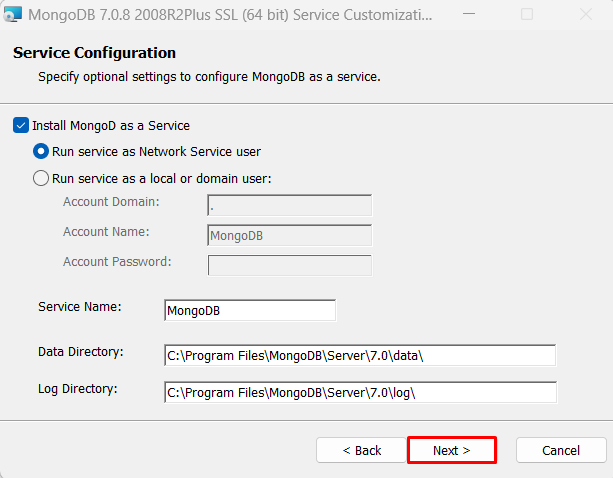Viewport: 613px width, 478px height.
Task: Click the Log Directory label
Action: [78, 388]
